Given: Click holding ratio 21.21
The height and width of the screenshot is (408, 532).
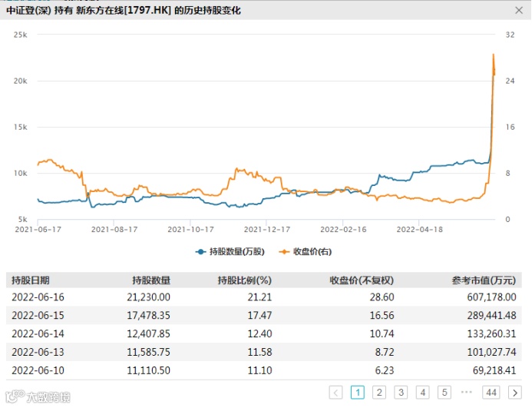Looking at the screenshot, I should click(x=259, y=297).
